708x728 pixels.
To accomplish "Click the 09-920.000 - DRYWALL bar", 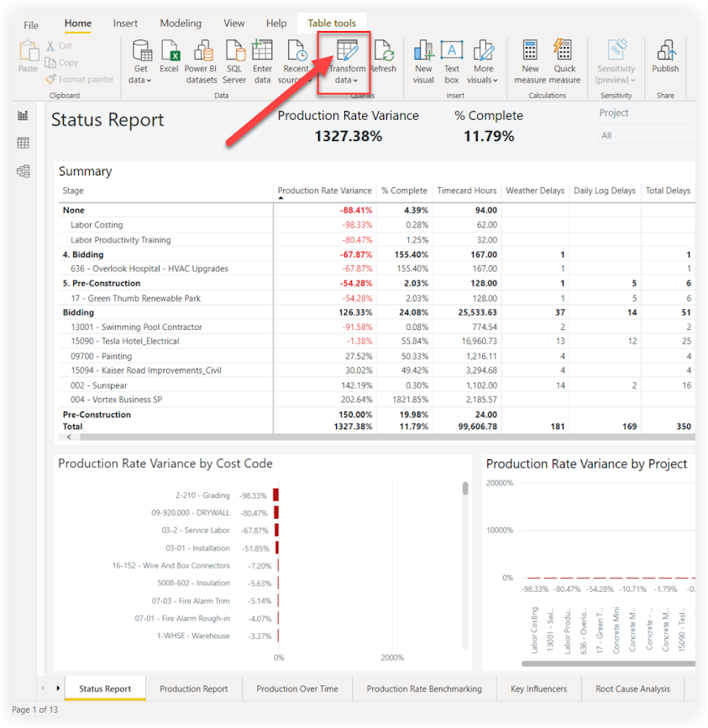I will (276, 512).
